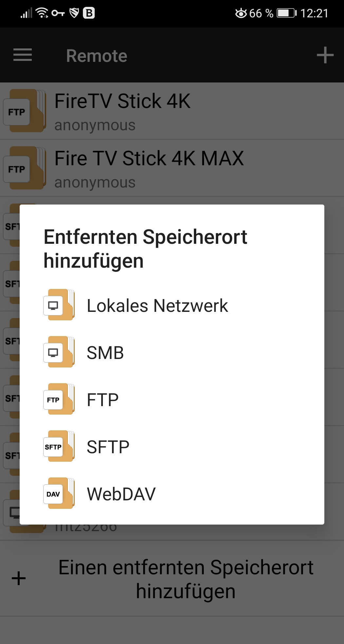
Task: Click the Fire TV Stick 4K MAX icon
Action: (24, 168)
